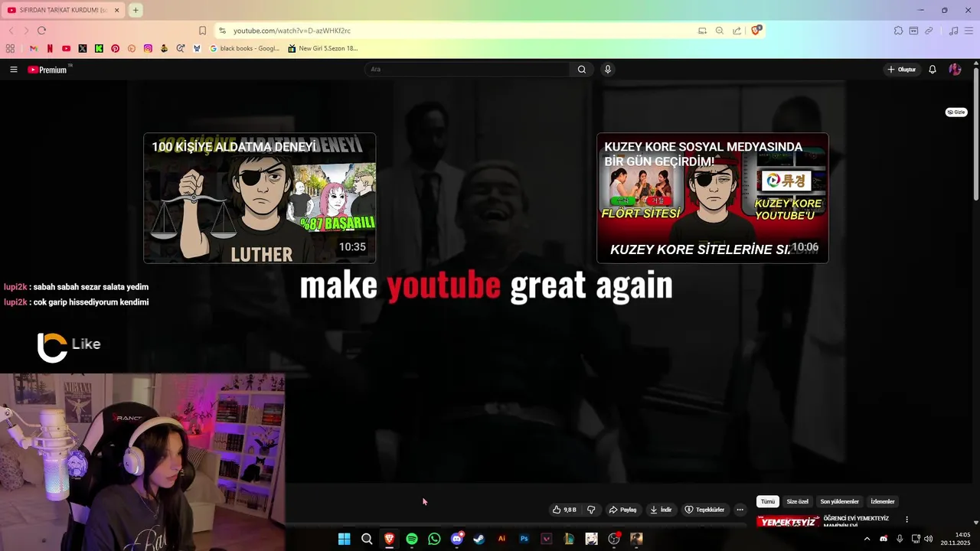Open Adobe Illustrator from the taskbar
980x551 pixels.
pyautogui.click(x=501, y=539)
